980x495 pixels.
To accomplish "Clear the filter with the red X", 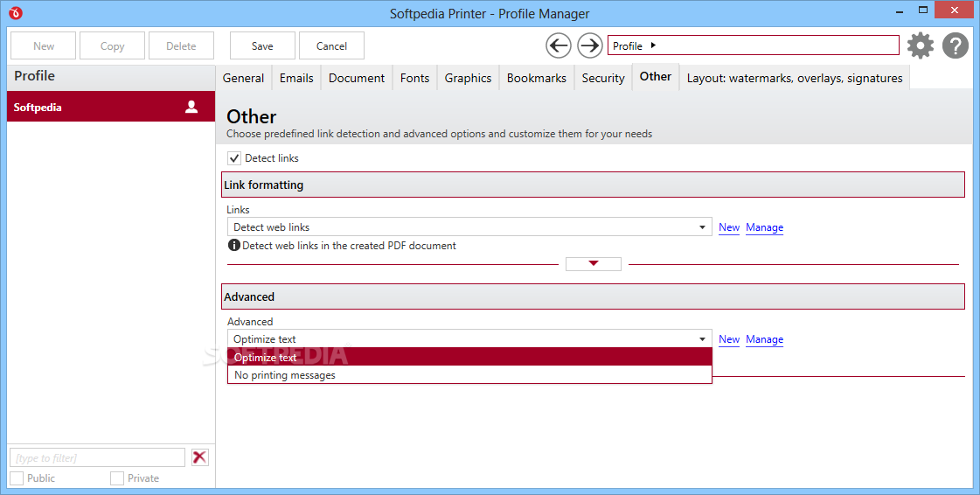I will point(199,457).
